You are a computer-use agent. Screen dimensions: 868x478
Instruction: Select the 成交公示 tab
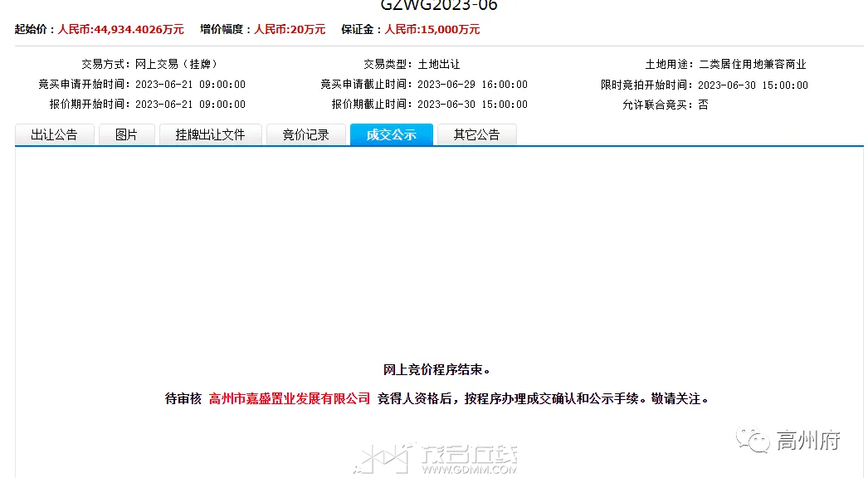pyautogui.click(x=392, y=134)
